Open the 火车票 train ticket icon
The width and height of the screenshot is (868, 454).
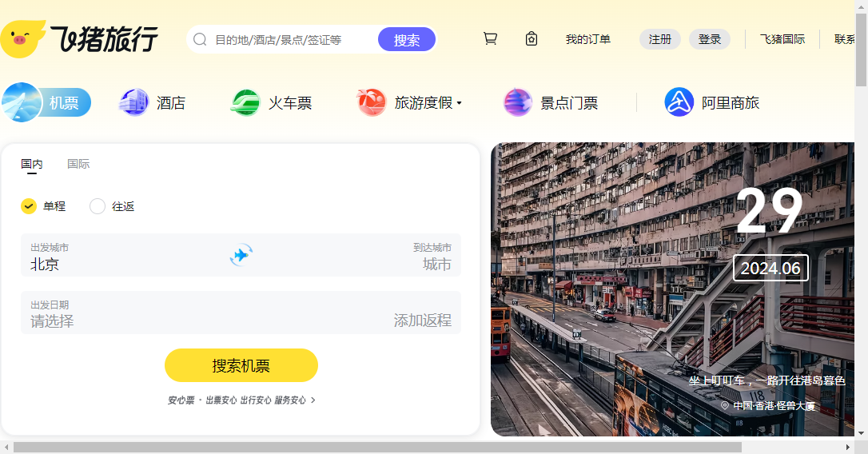point(245,102)
